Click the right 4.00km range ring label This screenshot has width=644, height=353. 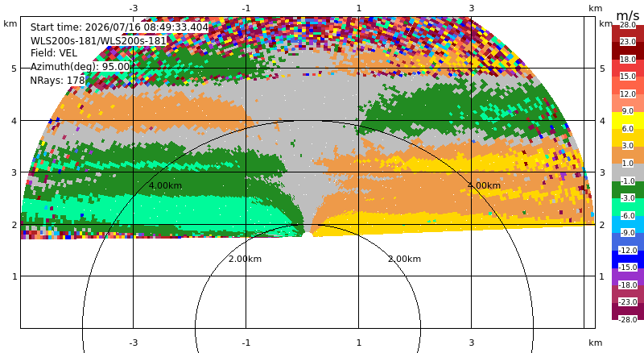[485, 185]
